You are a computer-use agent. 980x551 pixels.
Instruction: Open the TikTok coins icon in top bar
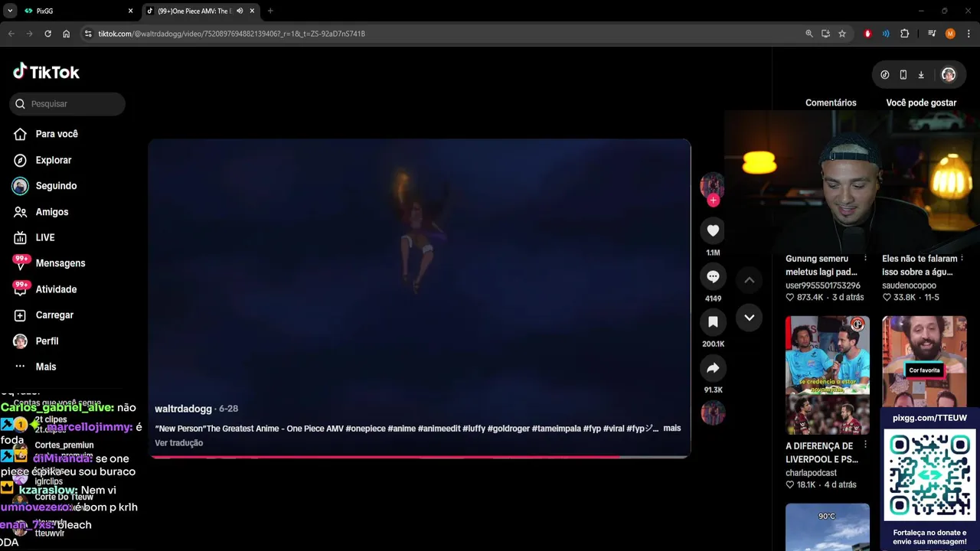[885, 74]
